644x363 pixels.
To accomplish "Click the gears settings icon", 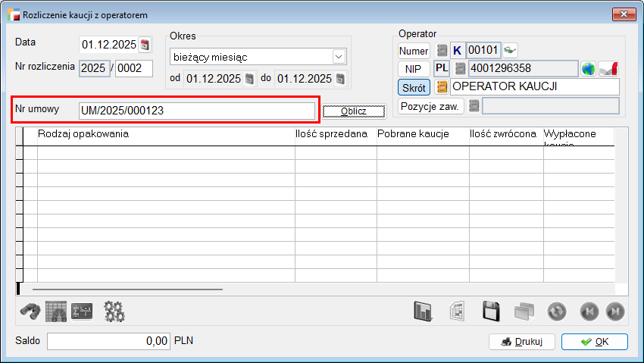I will click(114, 311).
